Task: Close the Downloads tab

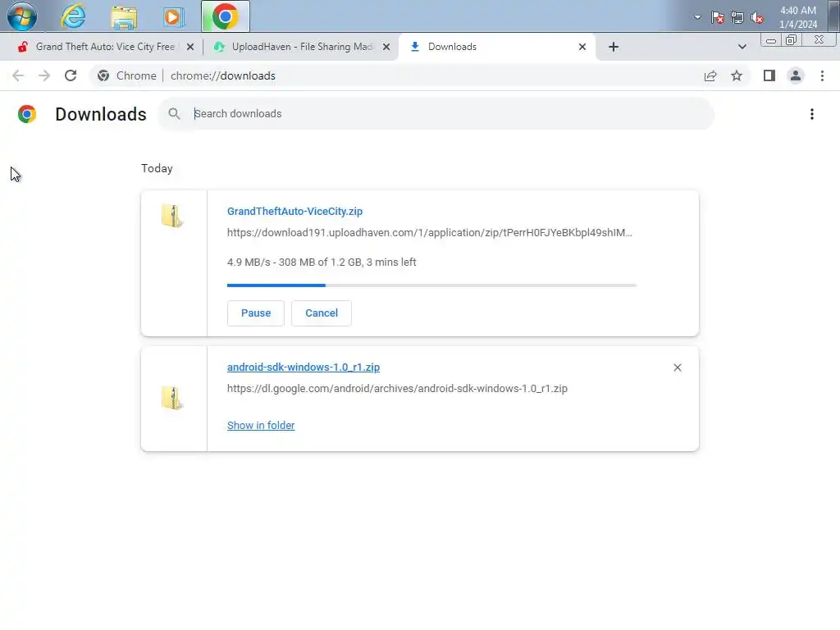Action: point(582,47)
